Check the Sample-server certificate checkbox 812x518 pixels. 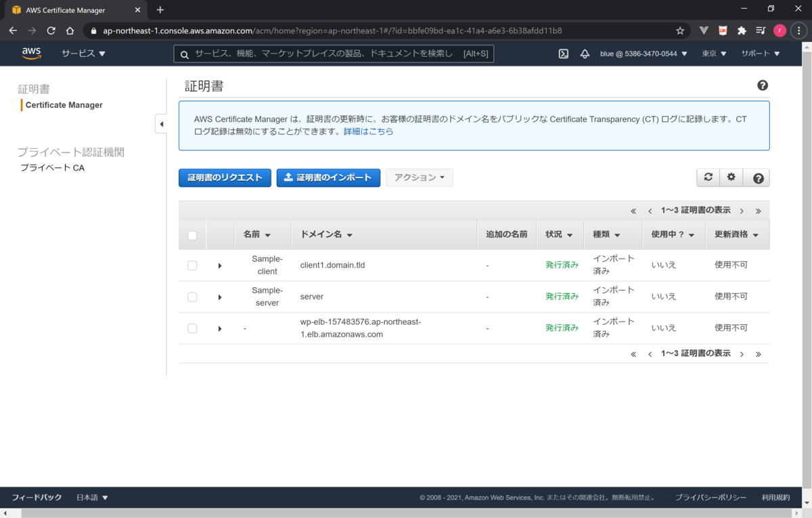click(192, 297)
